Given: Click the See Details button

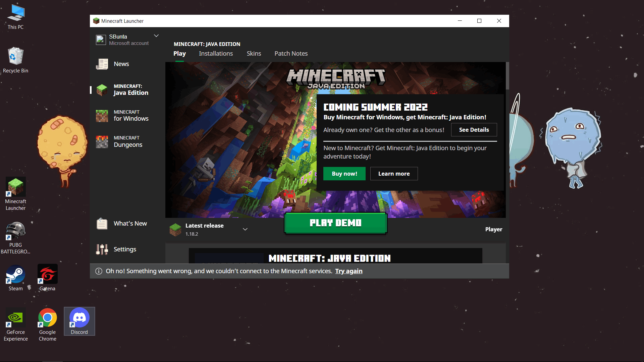Looking at the screenshot, I should pyautogui.click(x=474, y=130).
